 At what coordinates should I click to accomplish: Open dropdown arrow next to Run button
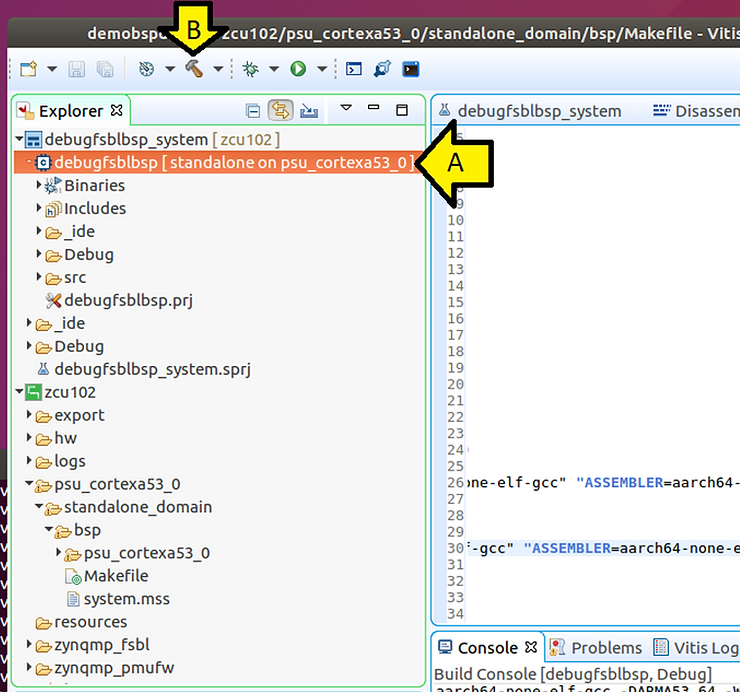(321, 69)
